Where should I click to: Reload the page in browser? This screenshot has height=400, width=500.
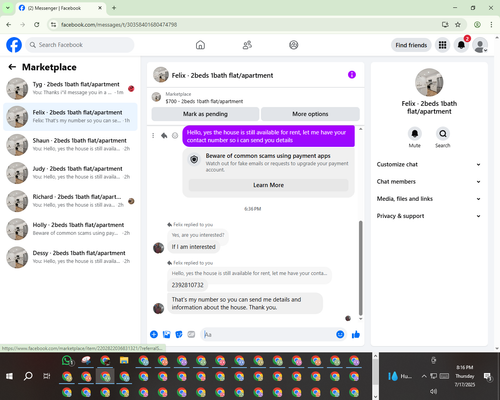point(37,24)
